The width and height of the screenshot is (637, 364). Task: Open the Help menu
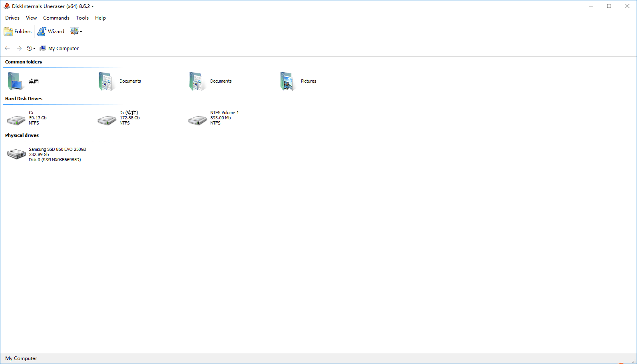(100, 18)
